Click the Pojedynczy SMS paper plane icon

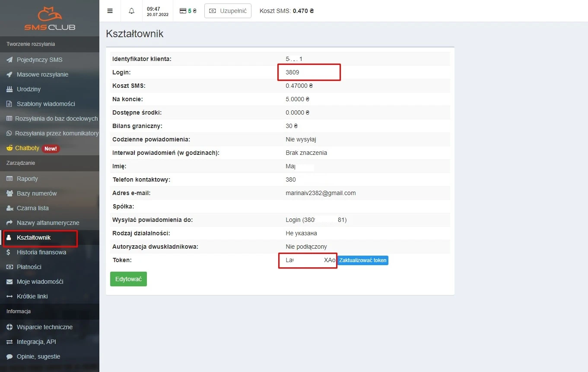point(10,60)
